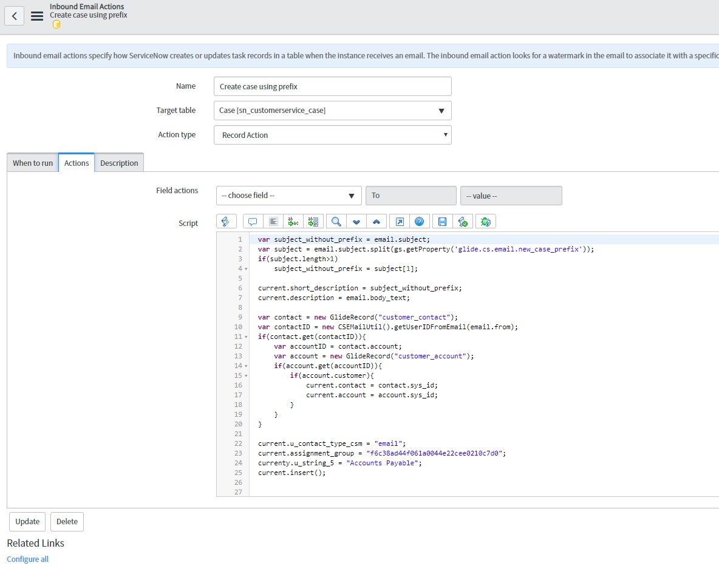Click the GlideRecord("customer_account") code line
The width and height of the screenshot is (719, 588).
pyautogui.click(x=374, y=357)
